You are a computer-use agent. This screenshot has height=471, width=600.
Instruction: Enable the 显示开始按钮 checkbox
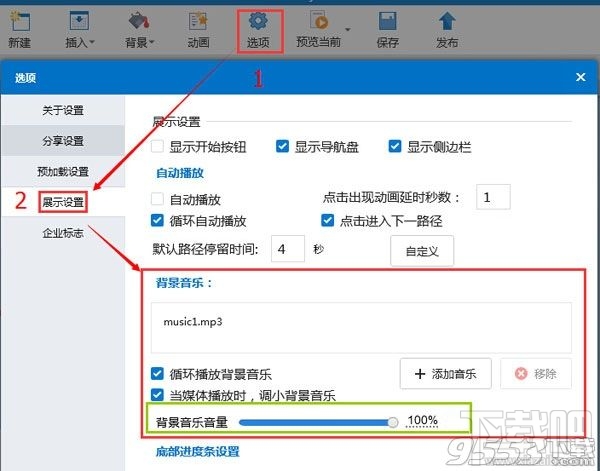[x=157, y=147]
